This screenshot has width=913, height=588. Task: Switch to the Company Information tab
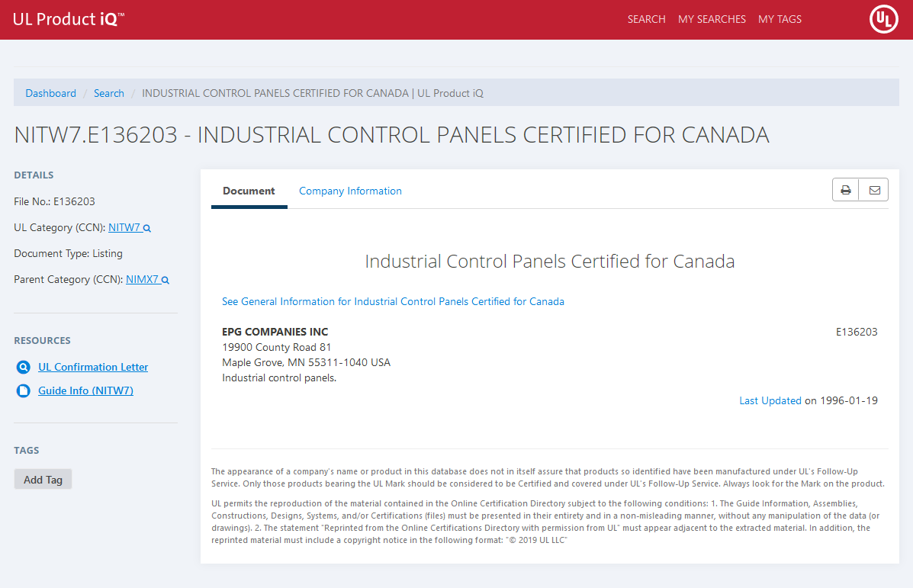[x=350, y=191]
